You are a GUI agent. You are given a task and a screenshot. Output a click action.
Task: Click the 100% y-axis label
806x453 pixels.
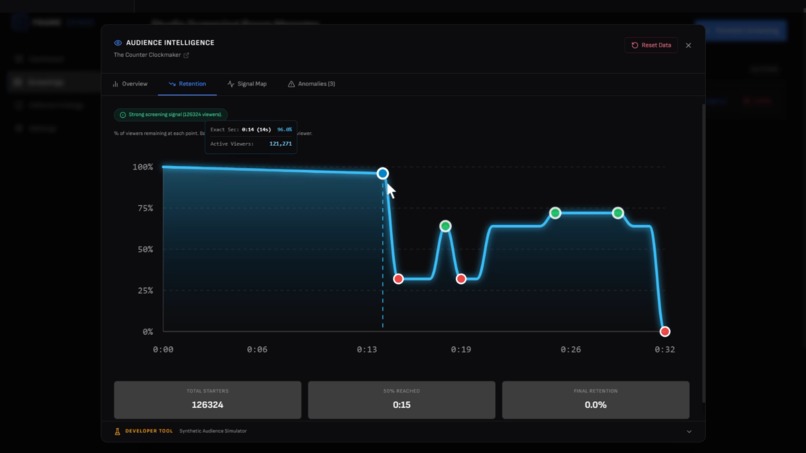coord(143,167)
